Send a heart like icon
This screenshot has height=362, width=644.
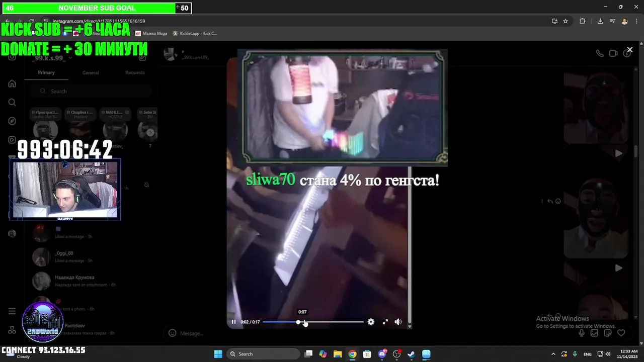point(621,333)
